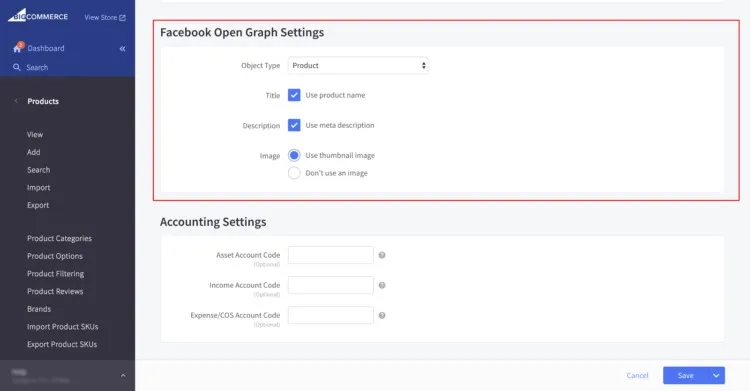750x391 pixels.
Task: Open the Import products page
Action: (38, 188)
